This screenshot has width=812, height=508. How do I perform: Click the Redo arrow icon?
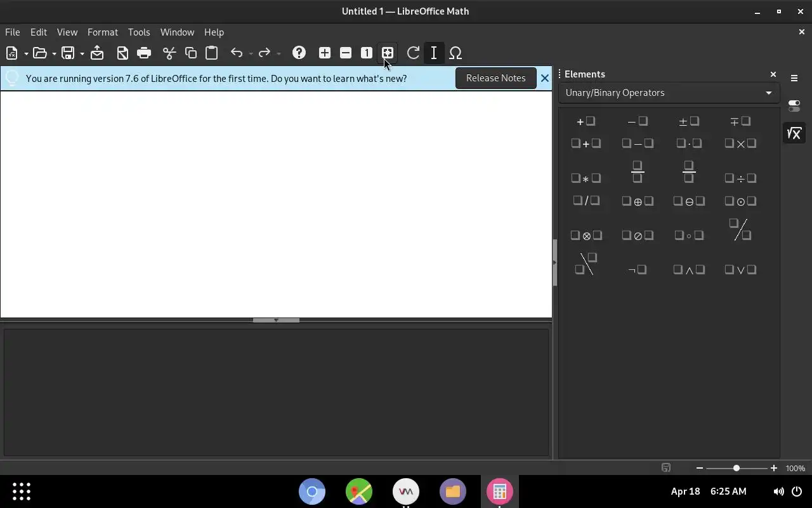coord(265,53)
